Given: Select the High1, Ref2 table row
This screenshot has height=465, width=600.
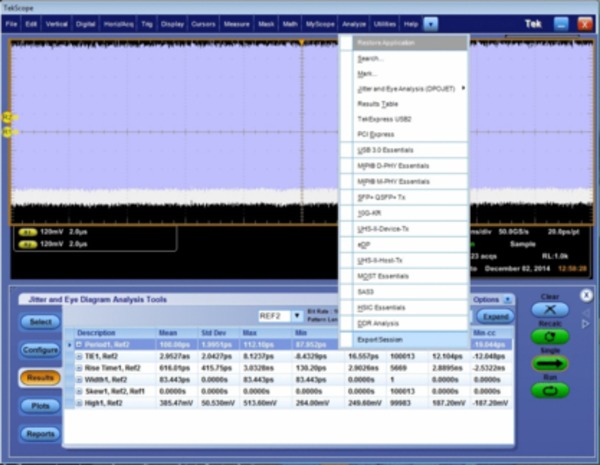Looking at the screenshot, I should pos(110,404).
